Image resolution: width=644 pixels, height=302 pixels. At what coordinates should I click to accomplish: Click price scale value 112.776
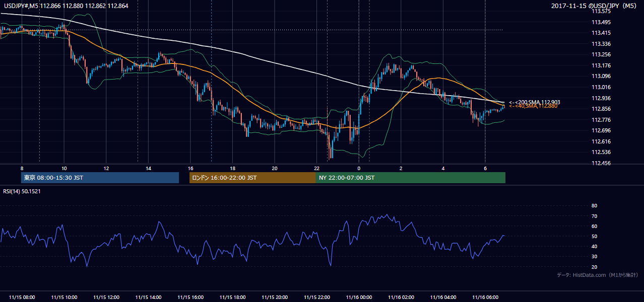point(601,120)
